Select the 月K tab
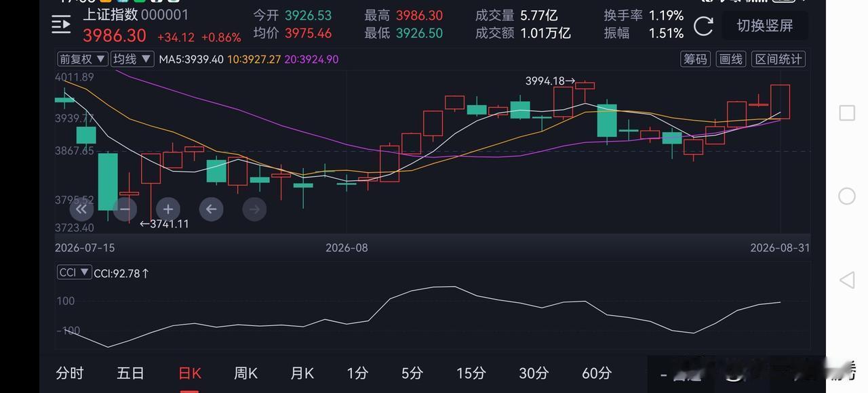868x393 pixels. (x=302, y=373)
